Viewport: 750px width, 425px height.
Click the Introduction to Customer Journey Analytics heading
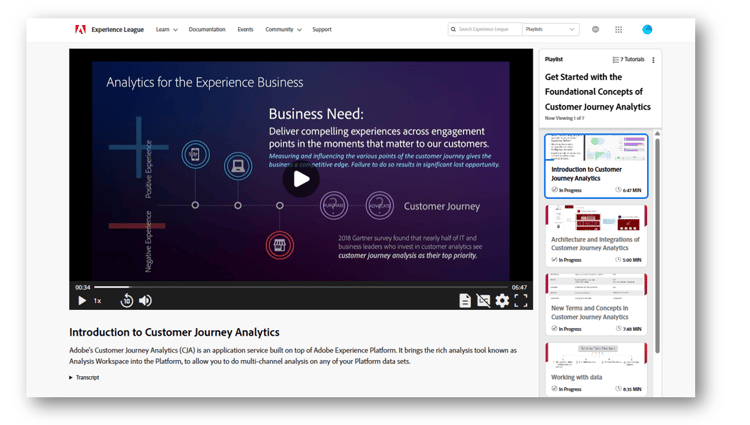pyautogui.click(x=174, y=332)
